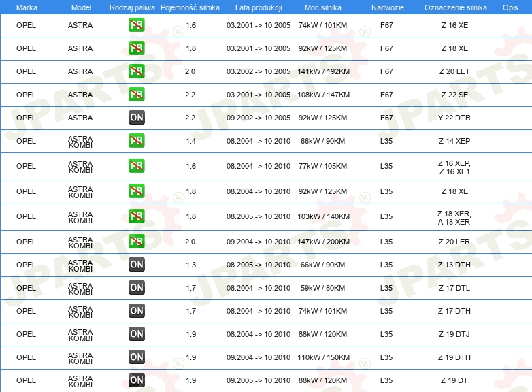Click the petrol fuel icon for Z 16 XE

click(136, 25)
